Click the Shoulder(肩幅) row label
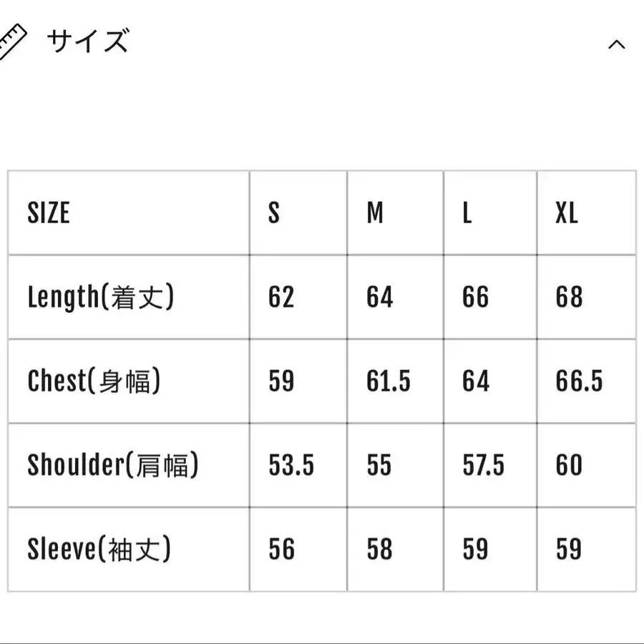This screenshot has height=644, width=644. tap(114, 465)
